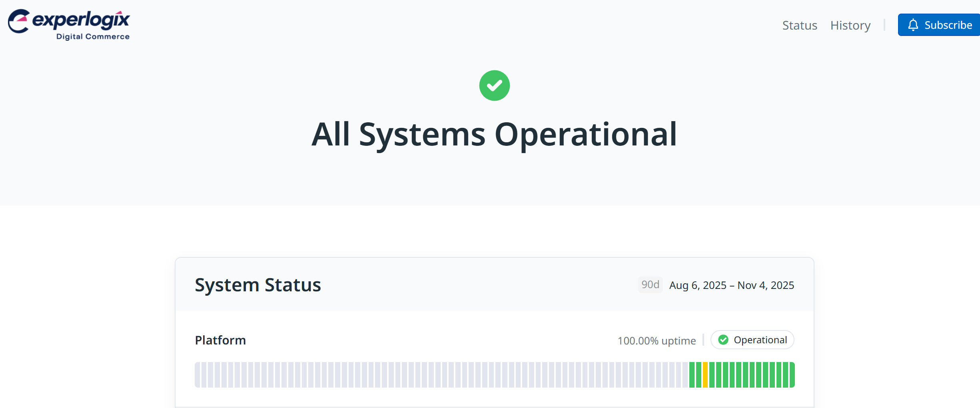This screenshot has height=408, width=980.
Task: Click the 100.00% uptime text
Action: (656, 341)
